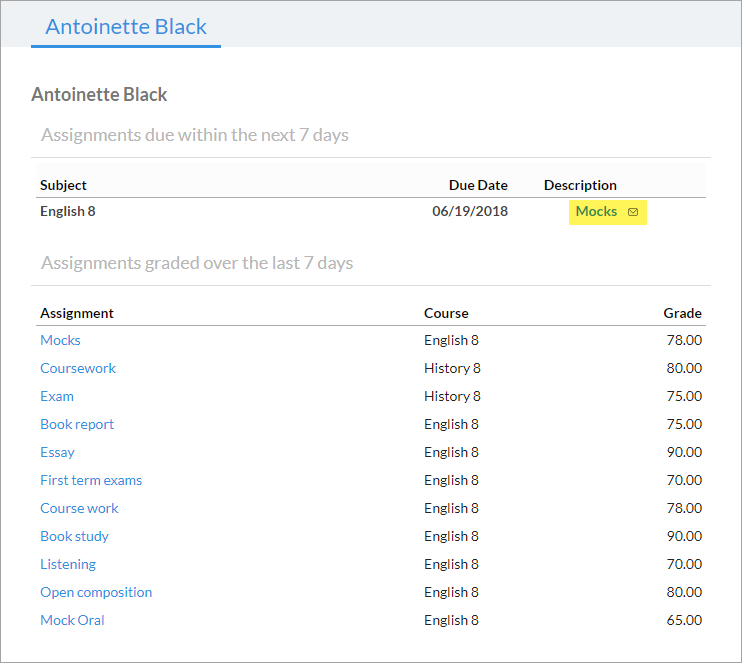The width and height of the screenshot is (742, 663).
Task: Click the Grade column header
Action: click(x=682, y=313)
